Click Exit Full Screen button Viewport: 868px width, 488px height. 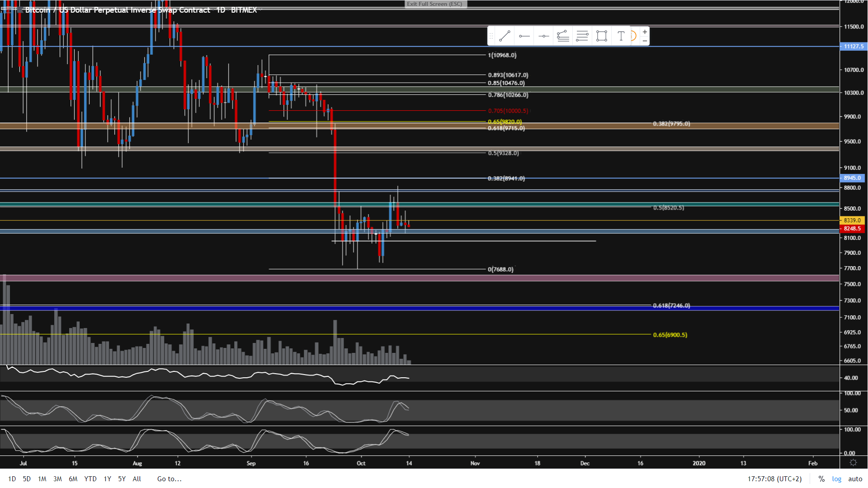pos(435,4)
